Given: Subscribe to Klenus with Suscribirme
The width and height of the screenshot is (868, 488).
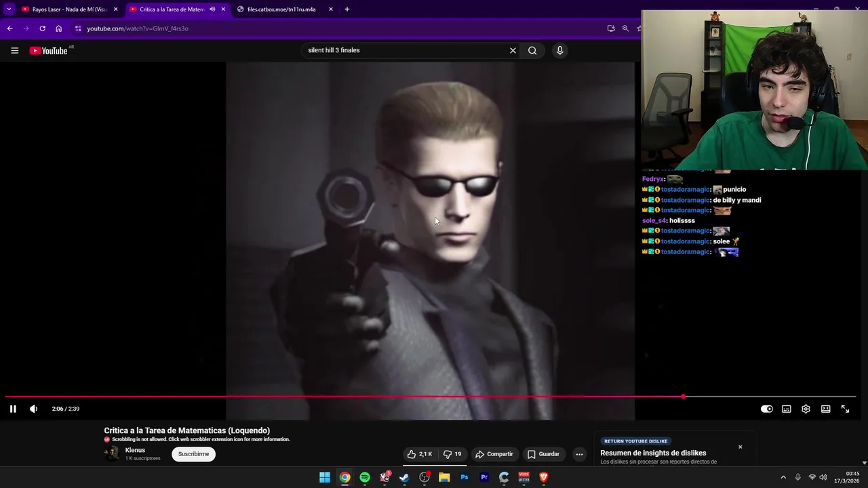Looking at the screenshot, I should [193, 454].
